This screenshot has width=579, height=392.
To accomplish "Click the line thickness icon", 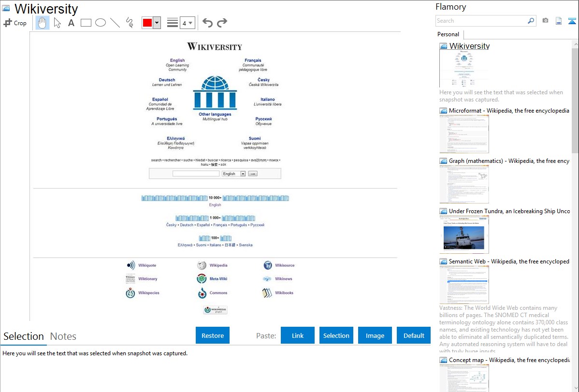I will (172, 23).
